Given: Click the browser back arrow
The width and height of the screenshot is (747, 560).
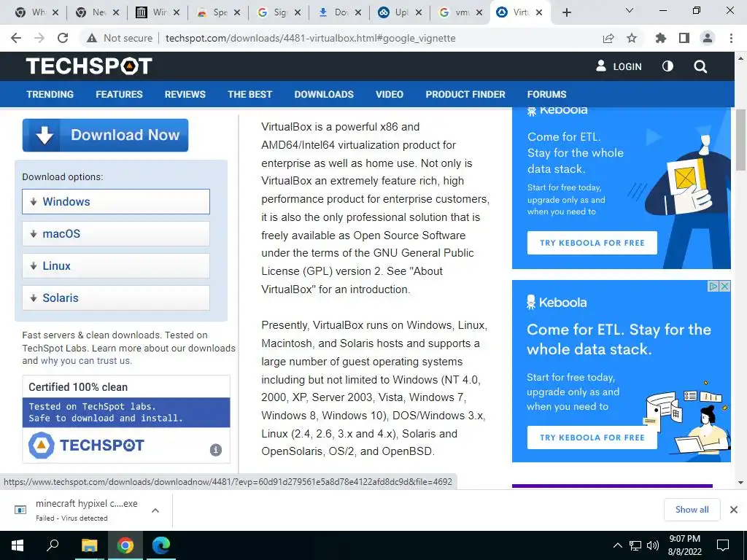Looking at the screenshot, I should pyautogui.click(x=16, y=38).
